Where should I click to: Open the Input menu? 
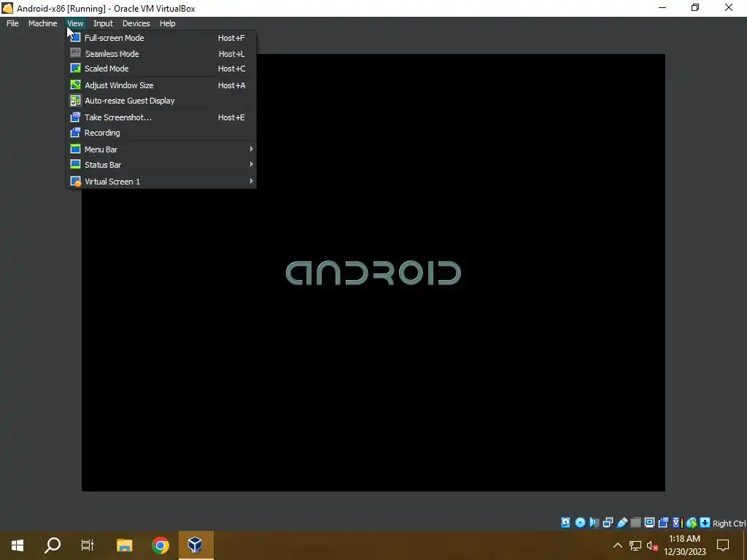[x=103, y=23]
